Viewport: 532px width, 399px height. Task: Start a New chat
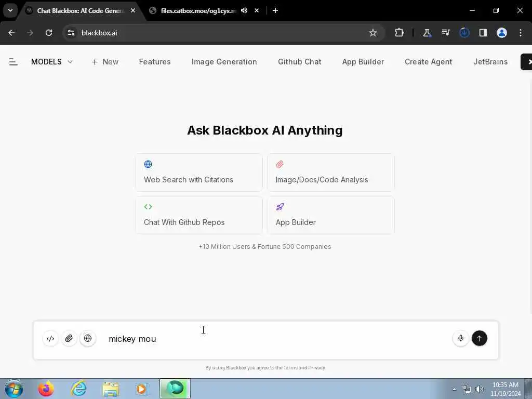[x=105, y=62]
